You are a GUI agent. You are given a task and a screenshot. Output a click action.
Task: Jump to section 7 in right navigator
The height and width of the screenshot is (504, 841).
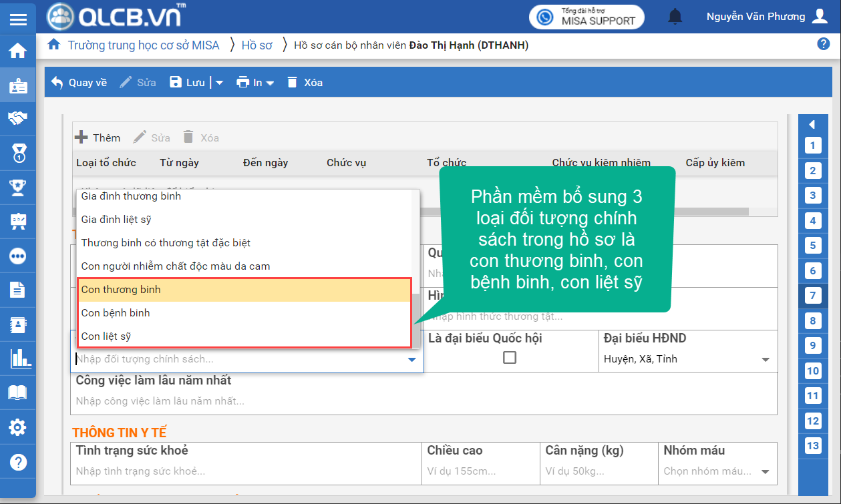click(812, 296)
